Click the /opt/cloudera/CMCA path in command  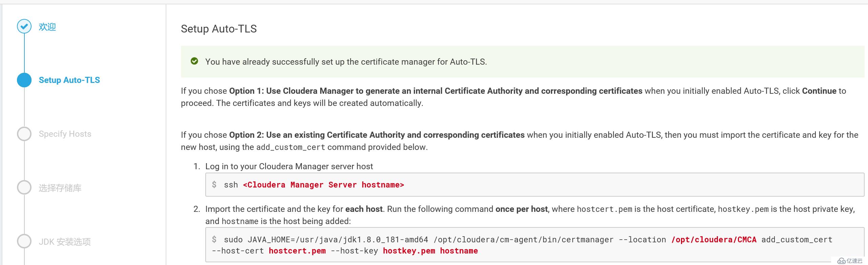coord(714,240)
